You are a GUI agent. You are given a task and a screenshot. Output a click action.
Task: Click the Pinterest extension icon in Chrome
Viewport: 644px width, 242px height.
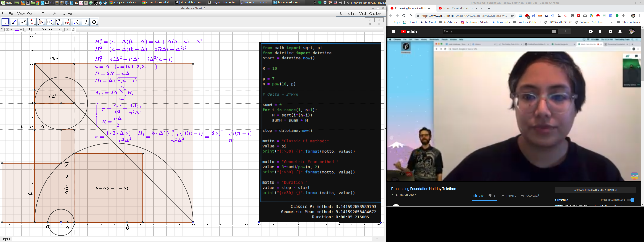point(598,16)
